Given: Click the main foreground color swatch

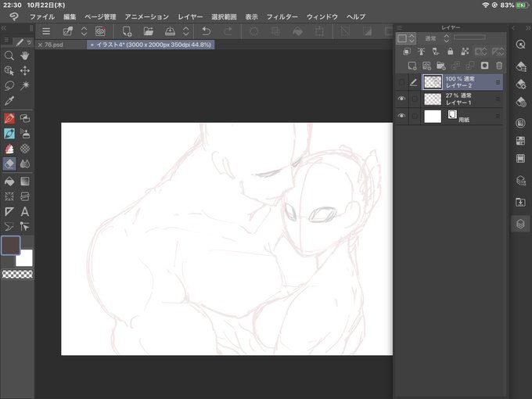Looking at the screenshot, I should click(10, 246).
